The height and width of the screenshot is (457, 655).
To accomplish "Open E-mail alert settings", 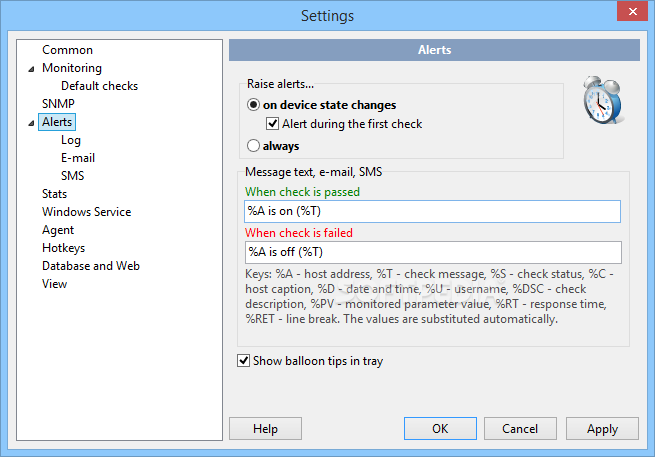I will 78,158.
